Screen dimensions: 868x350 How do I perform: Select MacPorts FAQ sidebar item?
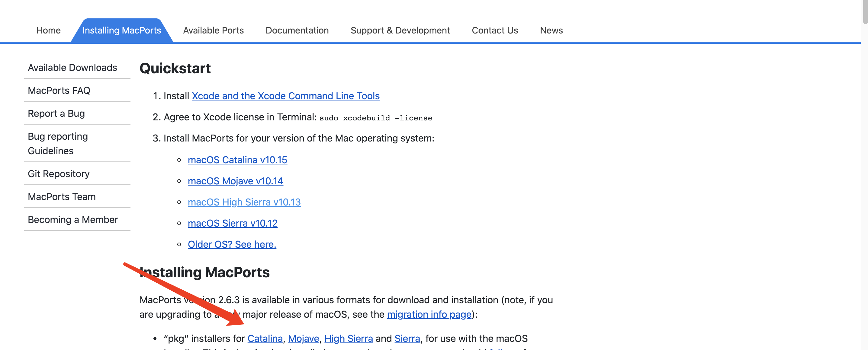(59, 91)
